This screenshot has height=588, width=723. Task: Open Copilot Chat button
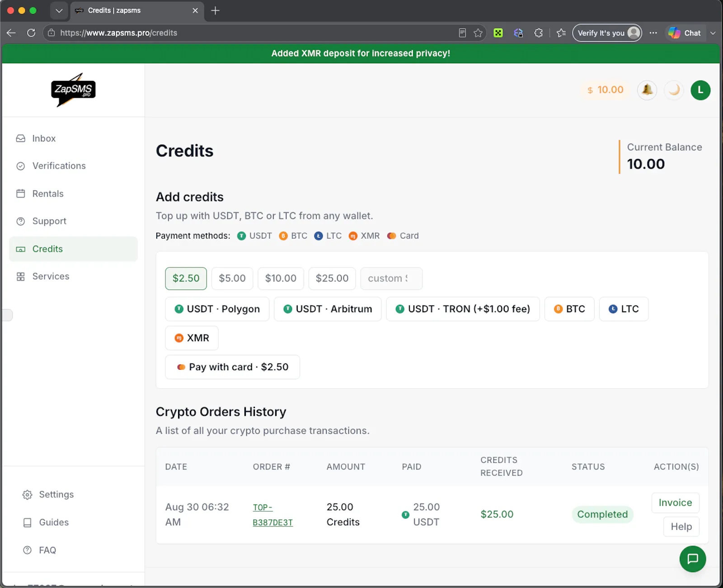pos(685,33)
